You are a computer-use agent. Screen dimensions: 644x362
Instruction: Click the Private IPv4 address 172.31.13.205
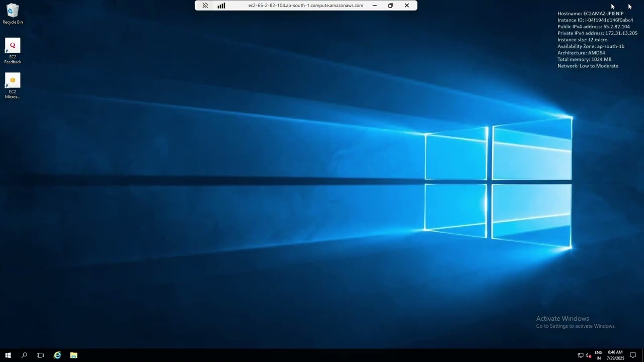[x=597, y=33]
